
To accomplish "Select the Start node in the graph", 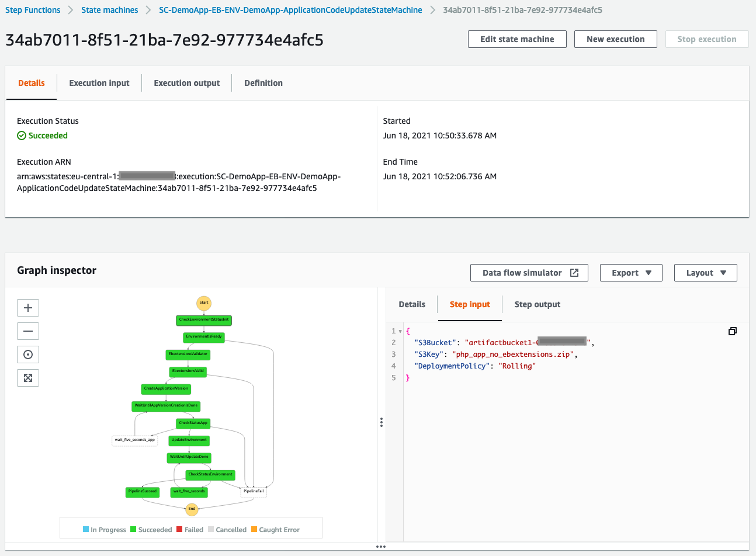I will pos(204,303).
